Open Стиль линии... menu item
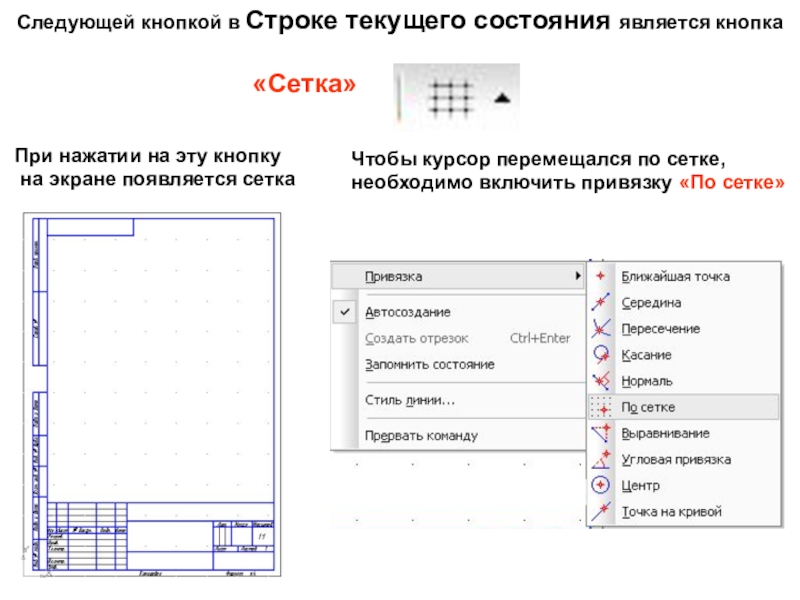 [x=410, y=401]
